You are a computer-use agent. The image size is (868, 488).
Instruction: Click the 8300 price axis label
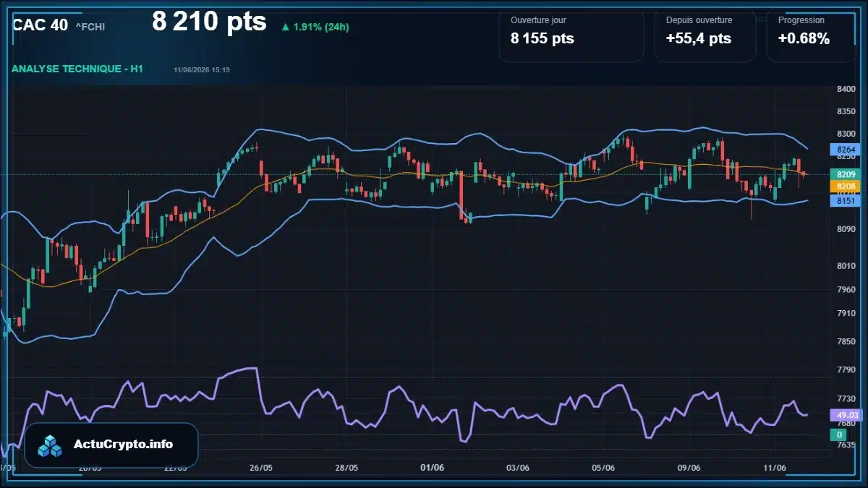click(846, 134)
